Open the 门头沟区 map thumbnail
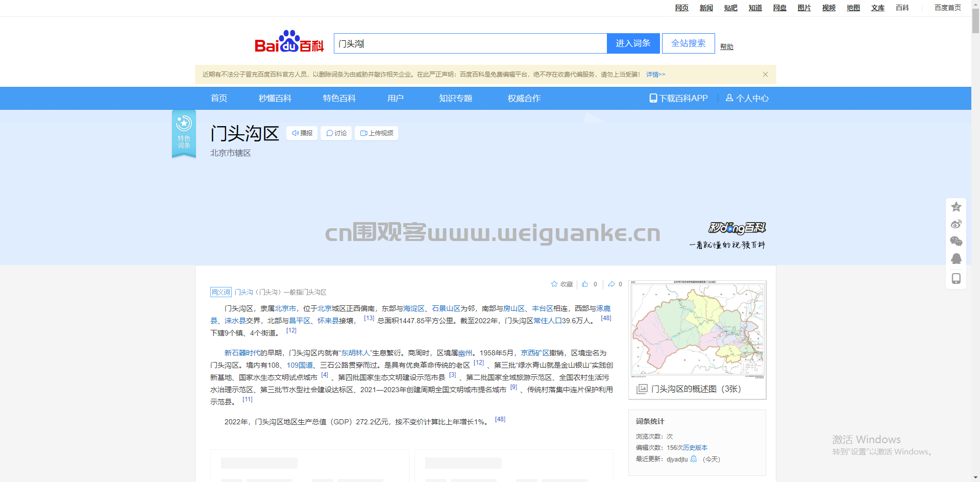 697,329
